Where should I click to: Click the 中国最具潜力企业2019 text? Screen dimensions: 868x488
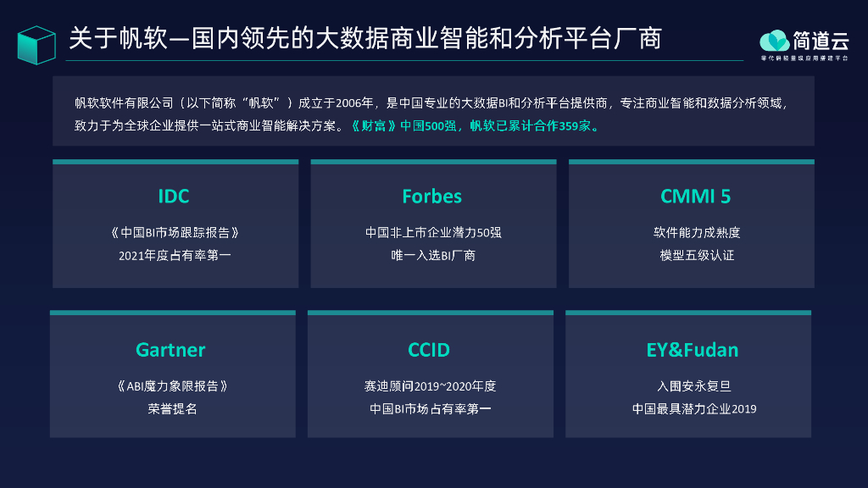coord(693,409)
